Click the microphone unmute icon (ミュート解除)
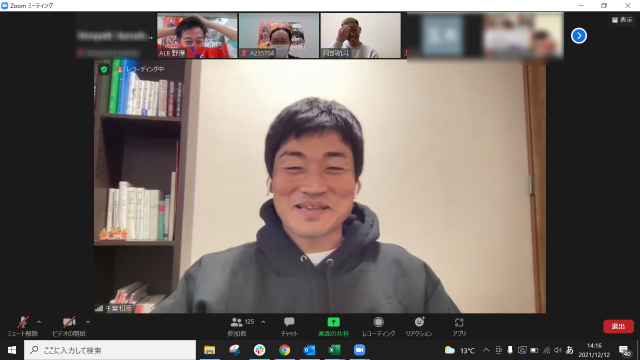Viewport: 640px width, 360px height. [x=22, y=326]
